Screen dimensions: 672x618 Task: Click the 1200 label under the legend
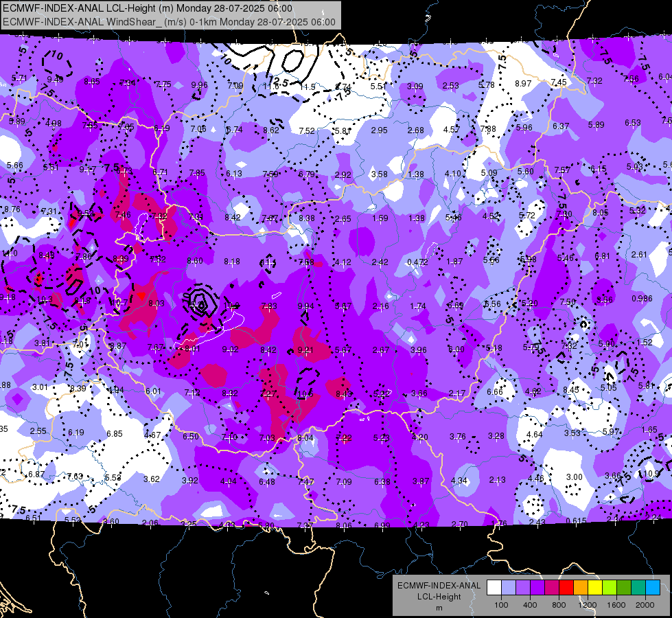587,605
